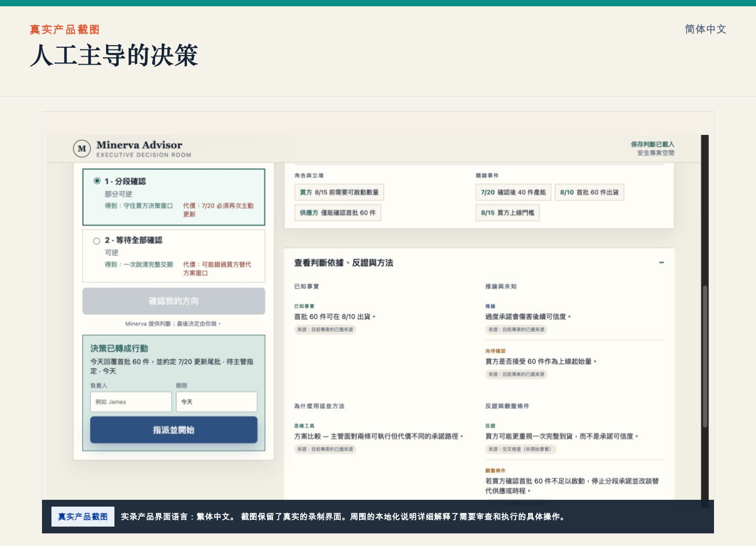The width and height of the screenshot is (756, 546).
Task: Click the 負責人 input field with placeholder 例如 James
Action: [131, 402]
